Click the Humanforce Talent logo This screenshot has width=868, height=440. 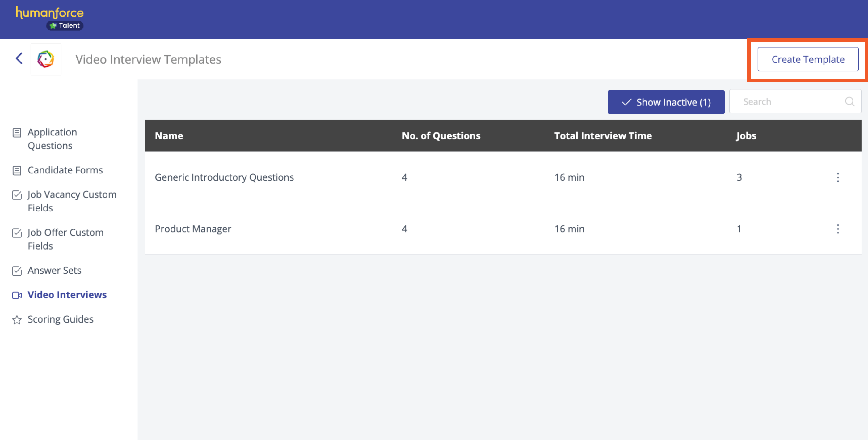[x=50, y=18]
